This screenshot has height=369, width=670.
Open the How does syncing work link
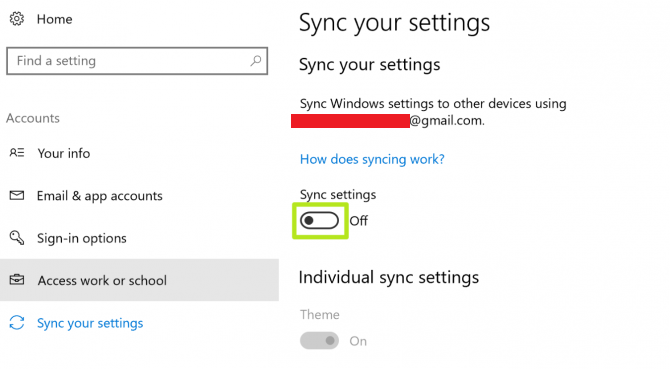click(x=372, y=159)
